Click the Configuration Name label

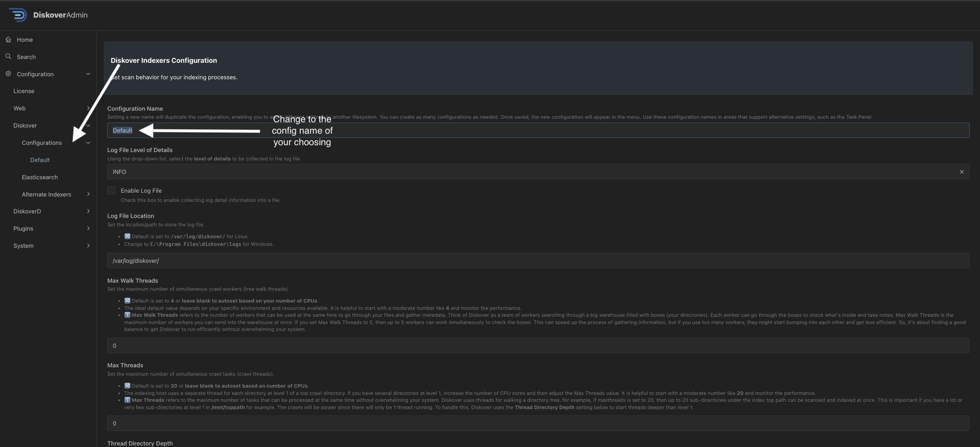click(x=135, y=108)
